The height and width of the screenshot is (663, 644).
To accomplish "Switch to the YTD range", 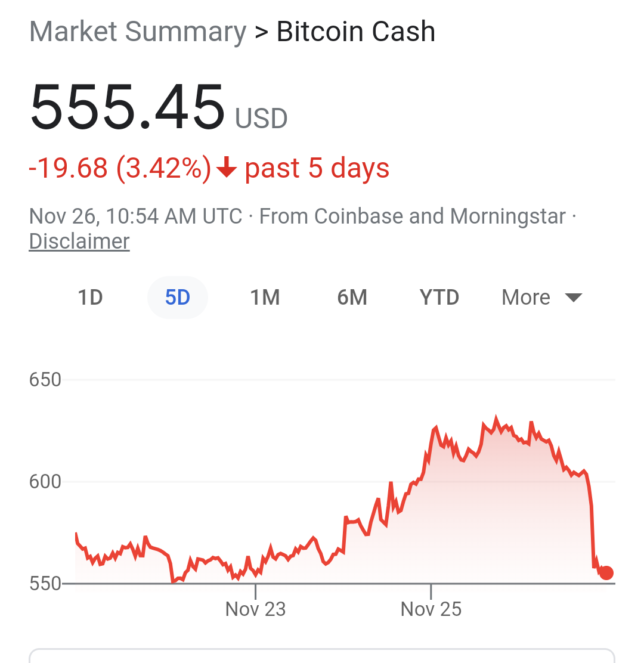I will 439,298.
